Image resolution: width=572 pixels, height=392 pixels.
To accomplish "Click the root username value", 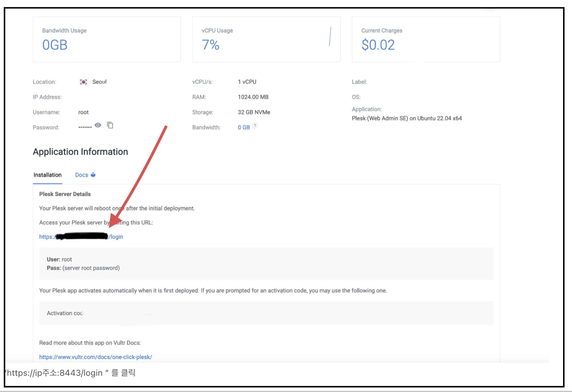I will tap(83, 112).
